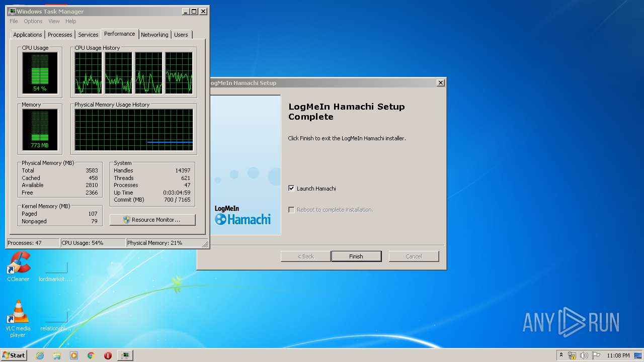
Task: Open the Start menu
Action: tap(14, 355)
